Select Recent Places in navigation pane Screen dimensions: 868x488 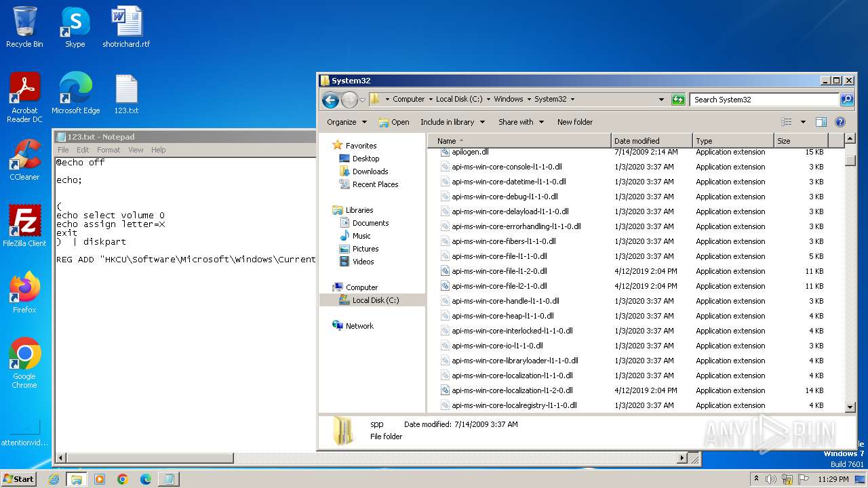point(375,184)
